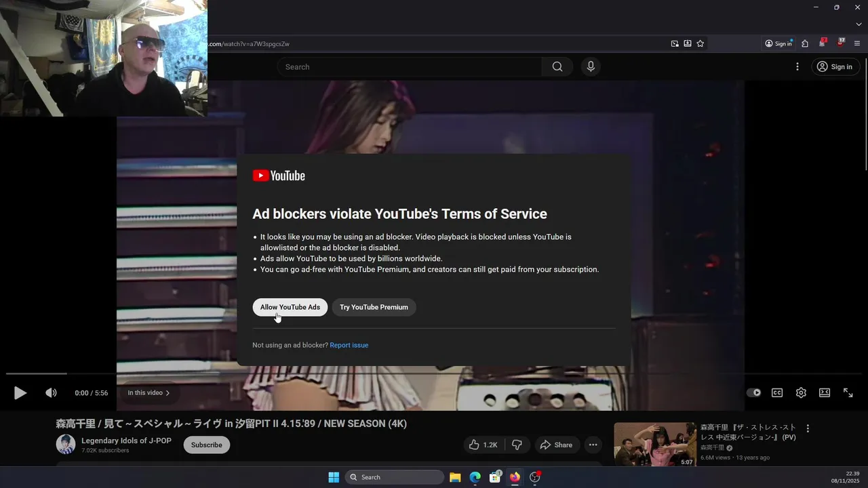Open the list all tabs chevron
Image resolution: width=868 pixels, height=488 pixels.
859,24
